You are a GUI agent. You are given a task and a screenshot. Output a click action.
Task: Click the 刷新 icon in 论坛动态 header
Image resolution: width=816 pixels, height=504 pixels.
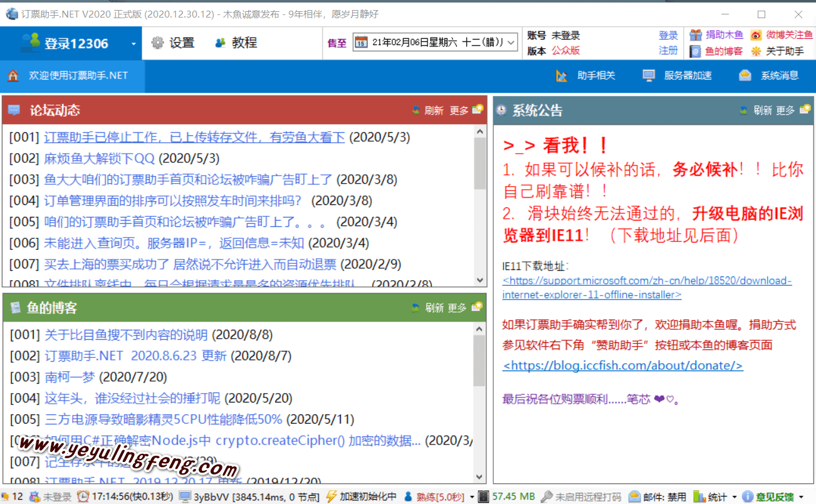point(416,110)
